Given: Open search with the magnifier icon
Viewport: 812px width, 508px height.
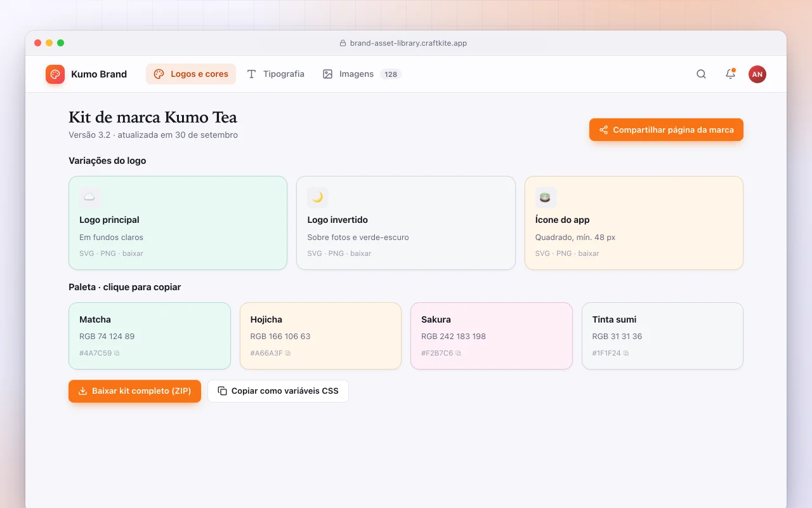Looking at the screenshot, I should (x=701, y=74).
